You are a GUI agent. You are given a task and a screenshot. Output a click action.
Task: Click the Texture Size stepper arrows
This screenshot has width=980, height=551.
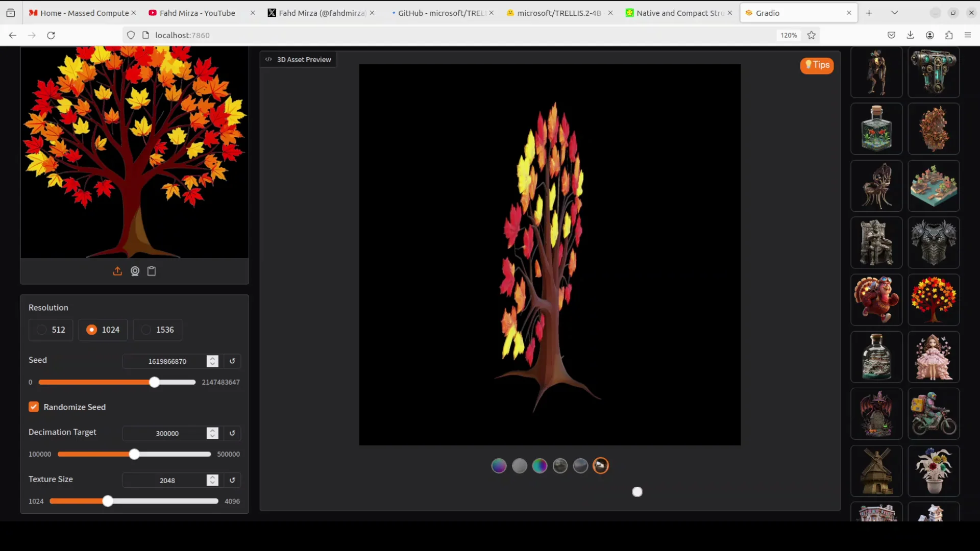click(213, 480)
